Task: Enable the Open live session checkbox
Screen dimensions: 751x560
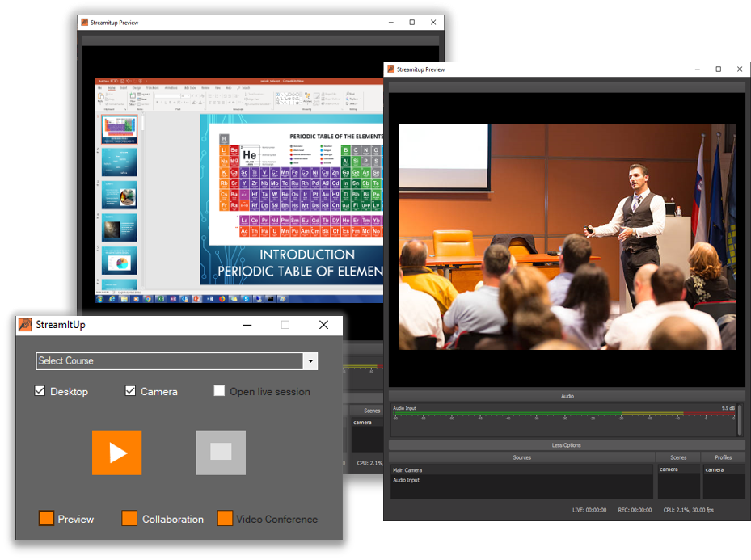Action: pos(219,391)
